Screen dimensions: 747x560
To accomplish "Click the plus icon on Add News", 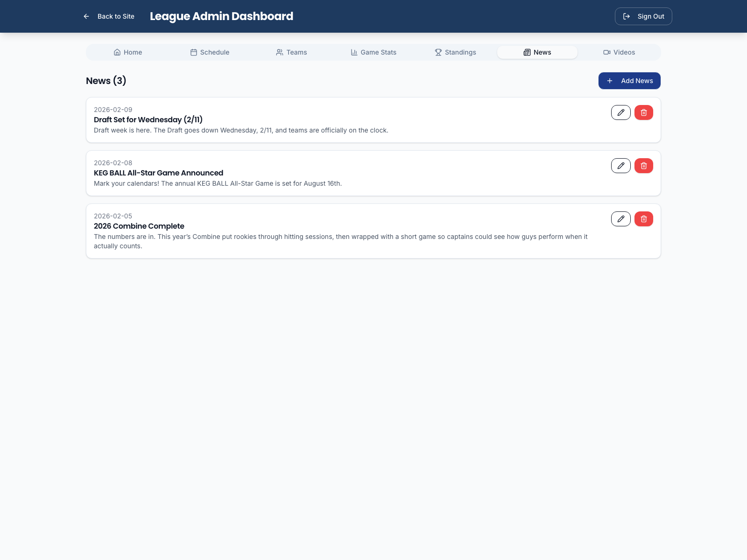I will point(610,81).
